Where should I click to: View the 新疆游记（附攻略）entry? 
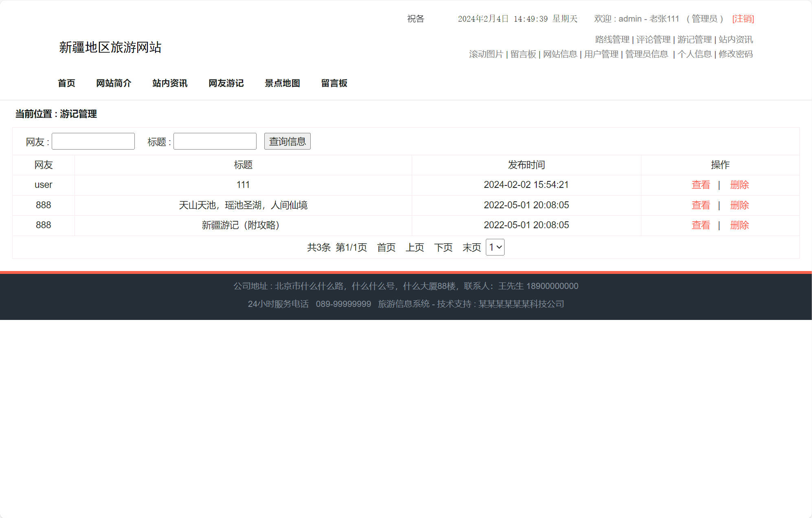[700, 225]
